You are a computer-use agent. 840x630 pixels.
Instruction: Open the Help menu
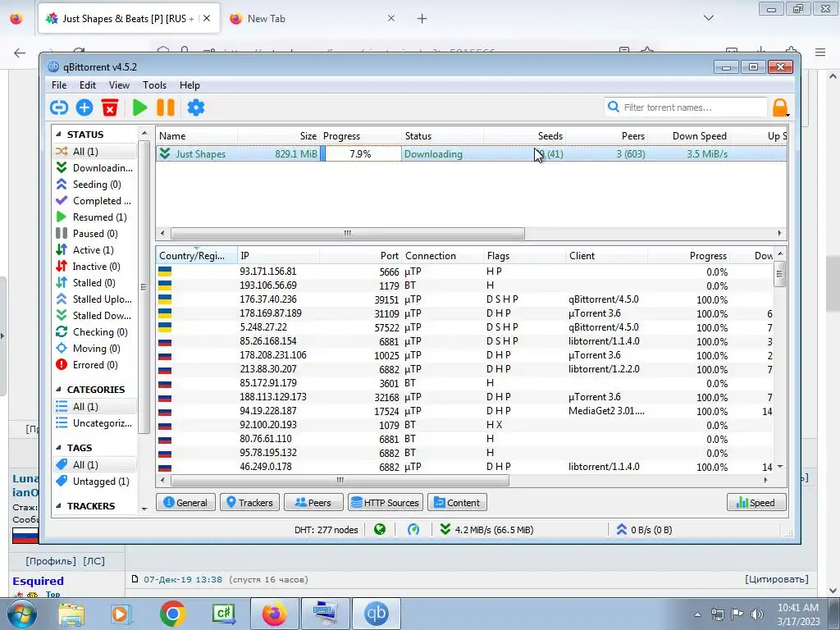tap(189, 85)
